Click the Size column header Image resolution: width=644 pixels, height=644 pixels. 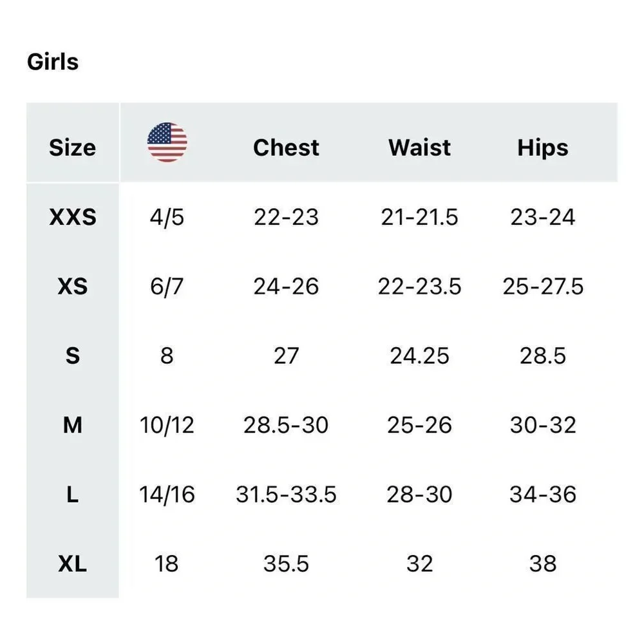click(x=73, y=147)
